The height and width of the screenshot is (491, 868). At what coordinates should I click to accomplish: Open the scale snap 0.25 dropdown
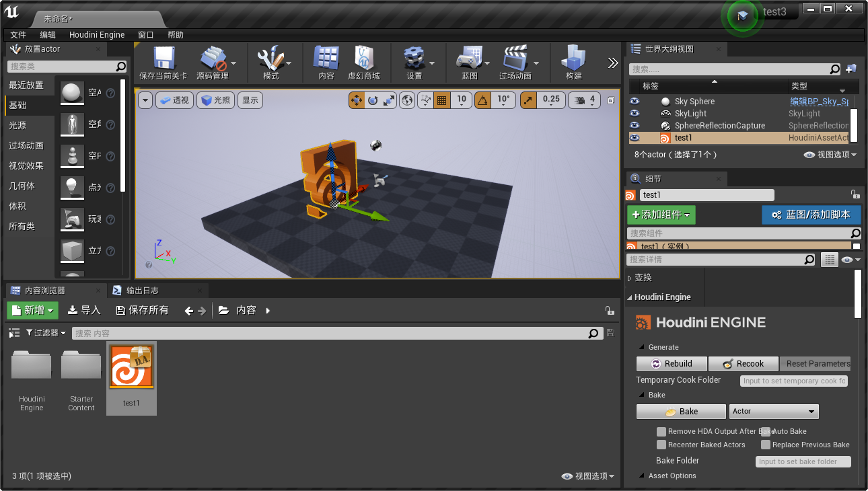(551, 100)
